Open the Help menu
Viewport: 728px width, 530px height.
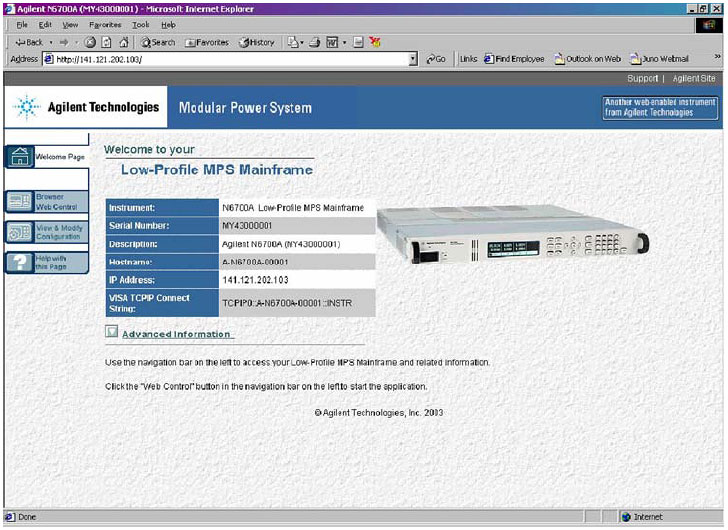tap(168, 25)
